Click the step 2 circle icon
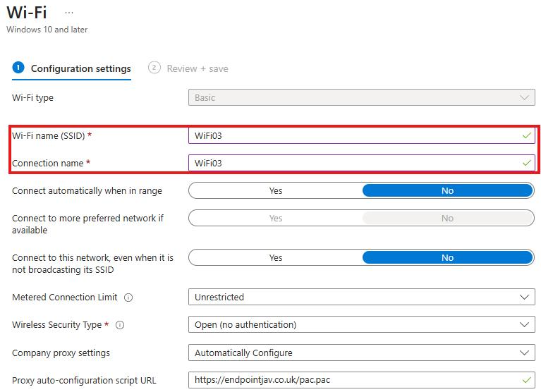541x392 pixels. (154, 68)
